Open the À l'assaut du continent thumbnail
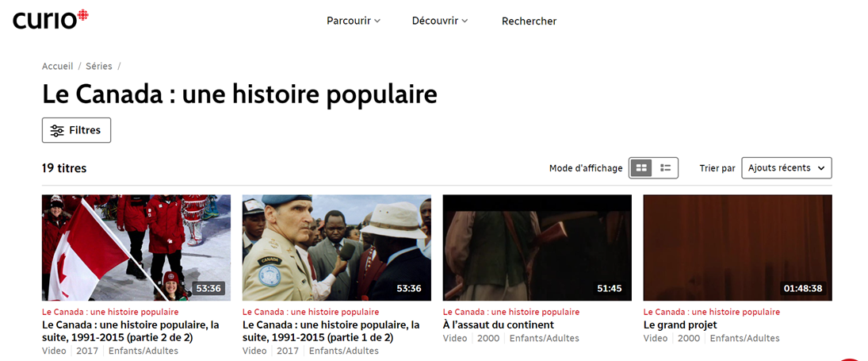868x361 pixels. click(x=537, y=248)
